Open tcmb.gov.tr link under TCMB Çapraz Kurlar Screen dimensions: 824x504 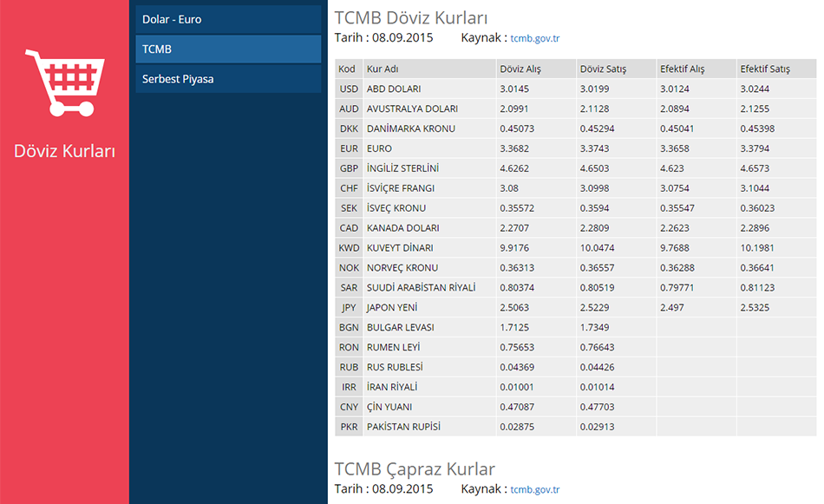[x=535, y=489]
